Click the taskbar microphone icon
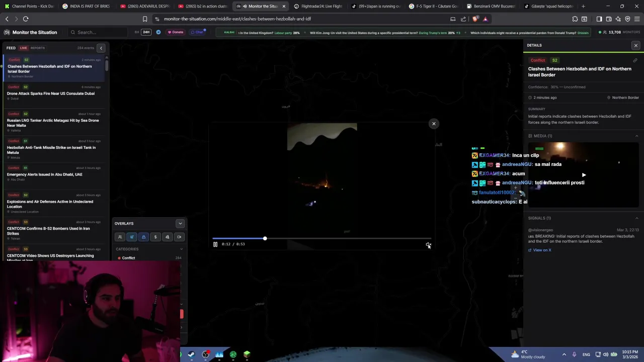 [x=574, y=354]
